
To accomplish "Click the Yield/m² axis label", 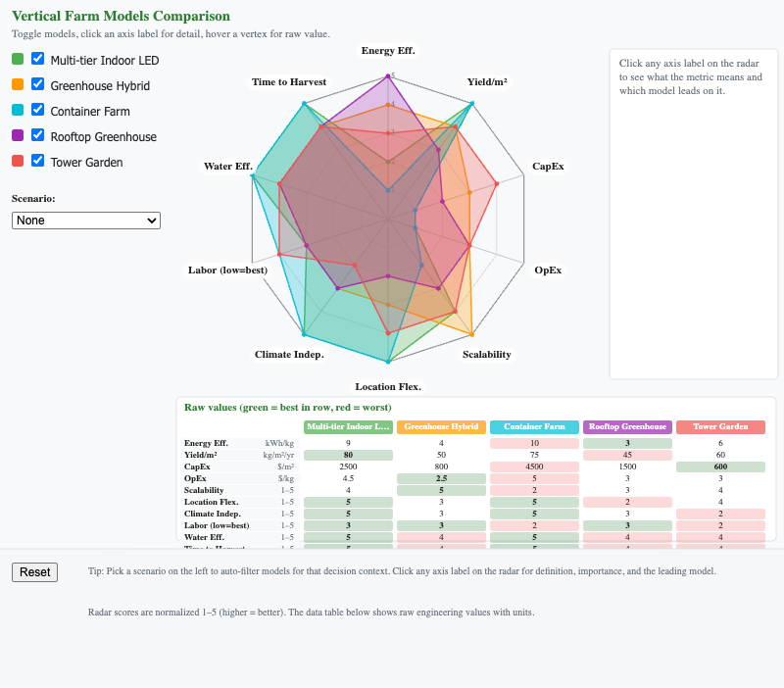I will click(487, 82).
